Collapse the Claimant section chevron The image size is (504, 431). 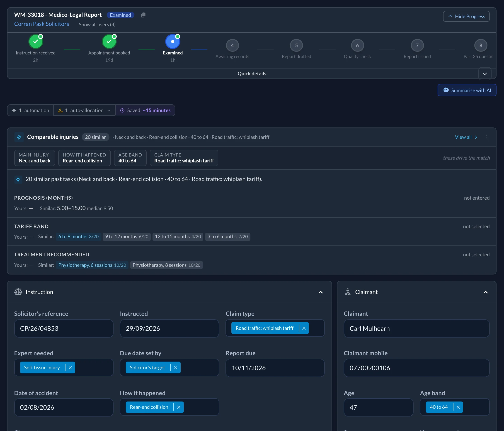pyautogui.click(x=485, y=292)
